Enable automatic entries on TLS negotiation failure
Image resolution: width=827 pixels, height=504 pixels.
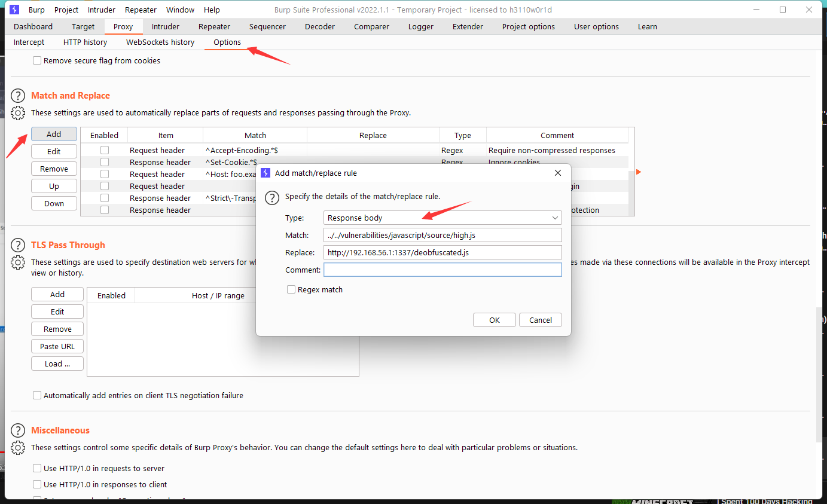pyautogui.click(x=37, y=395)
